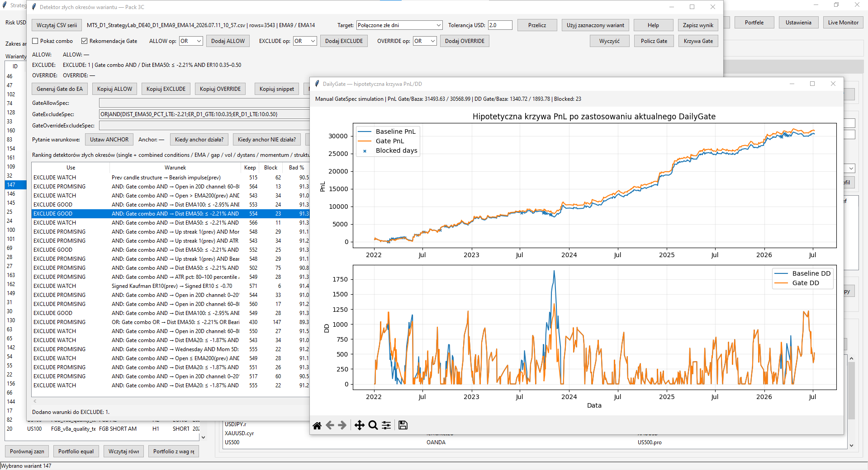Click the matplotlib Forward arrow icon
The height and width of the screenshot is (470, 868).
[342, 425]
